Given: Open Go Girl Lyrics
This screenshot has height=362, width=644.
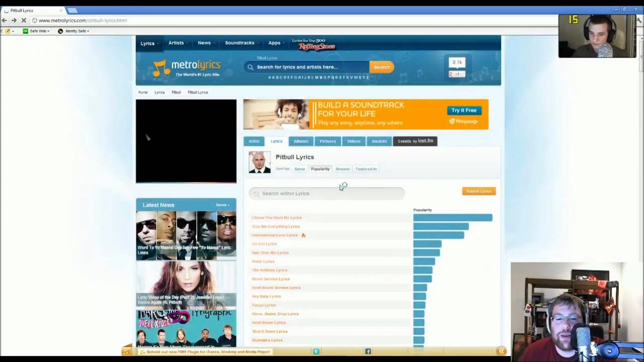Looking at the screenshot, I should click(264, 244).
